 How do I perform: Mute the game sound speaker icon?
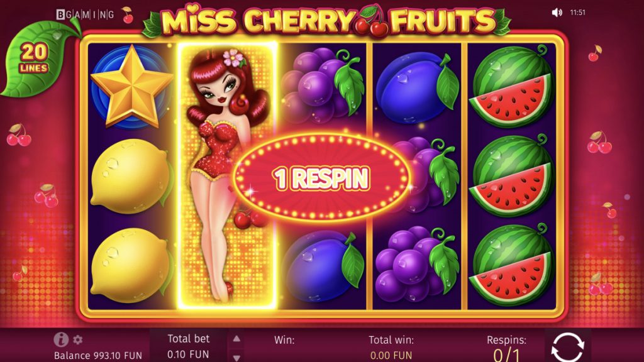click(557, 13)
